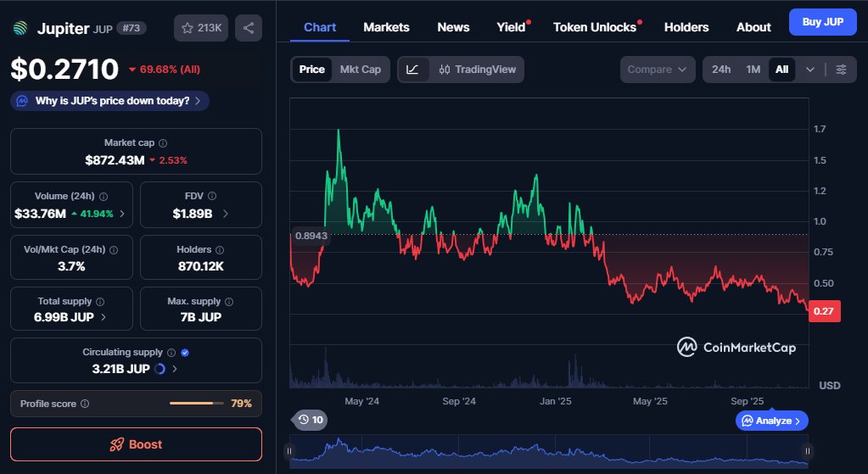Click the 0.8943 opening price label
The width and height of the screenshot is (868, 474).
(x=311, y=236)
